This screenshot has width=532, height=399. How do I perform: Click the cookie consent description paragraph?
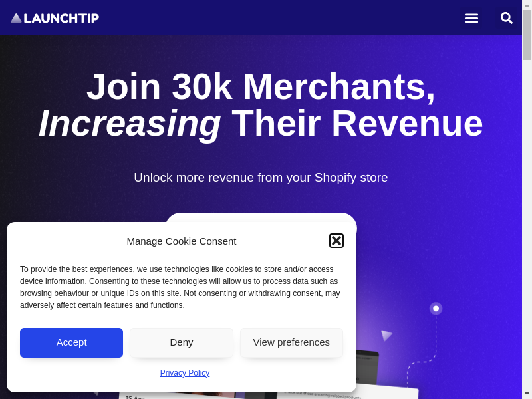click(x=181, y=287)
